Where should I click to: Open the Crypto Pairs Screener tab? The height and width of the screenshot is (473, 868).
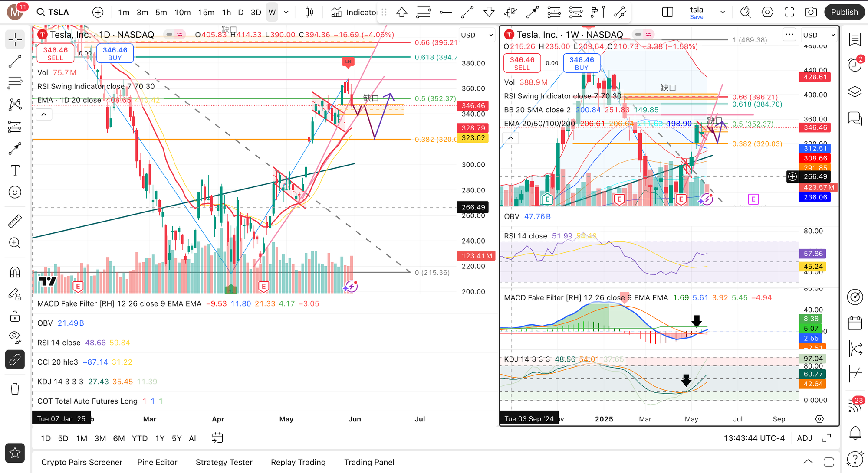[82, 462]
